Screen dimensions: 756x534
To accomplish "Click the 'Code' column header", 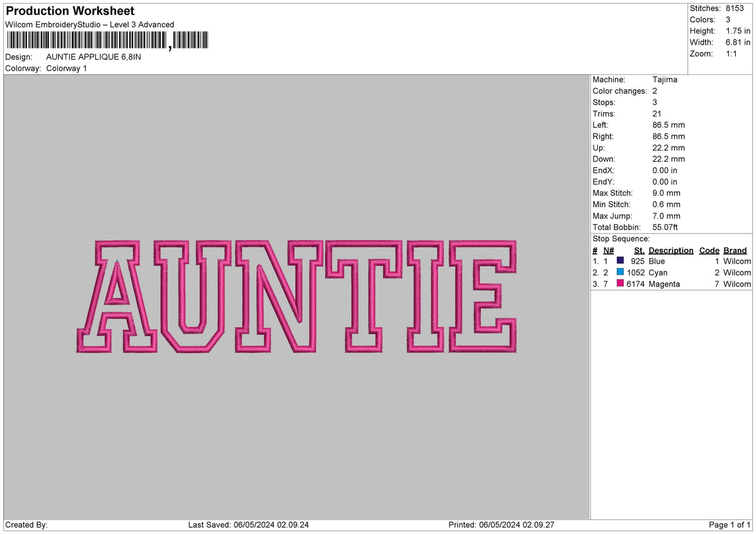I will [709, 250].
